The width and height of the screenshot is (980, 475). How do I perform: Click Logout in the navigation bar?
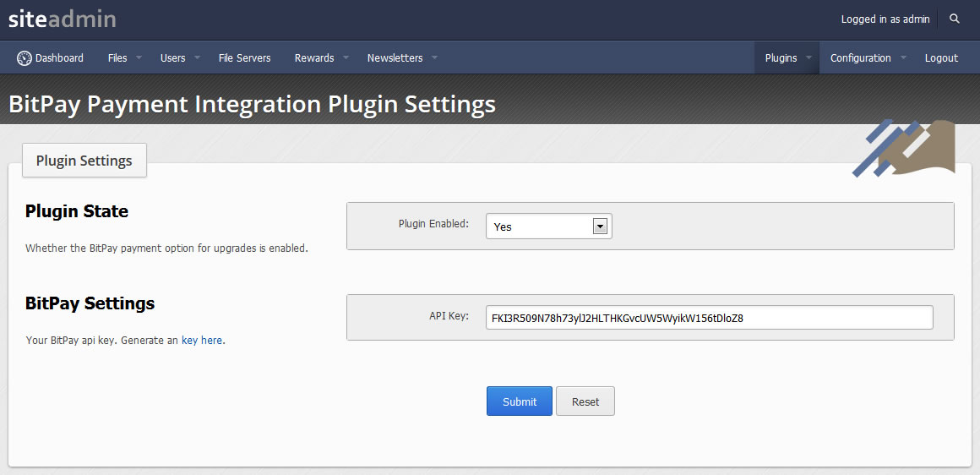pyautogui.click(x=941, y=58)
